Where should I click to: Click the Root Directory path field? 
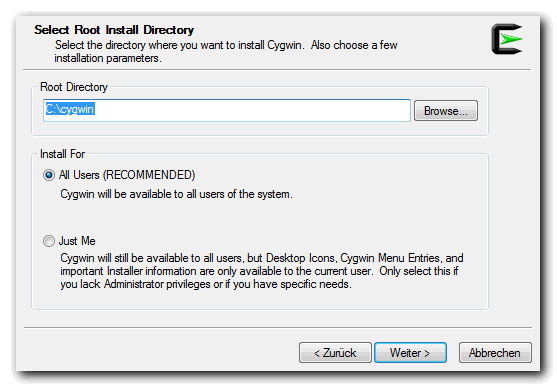(227, 111)
